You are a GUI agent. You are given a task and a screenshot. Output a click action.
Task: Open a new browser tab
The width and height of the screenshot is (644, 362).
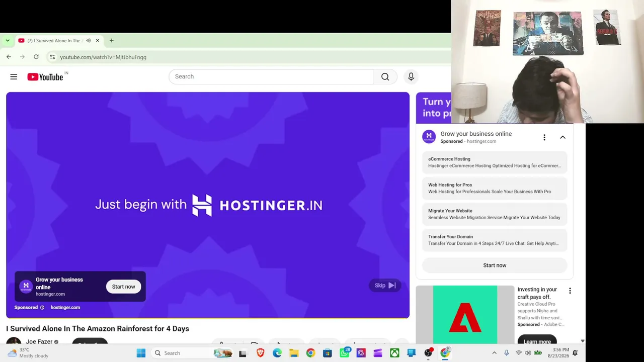tap(112, 41)
